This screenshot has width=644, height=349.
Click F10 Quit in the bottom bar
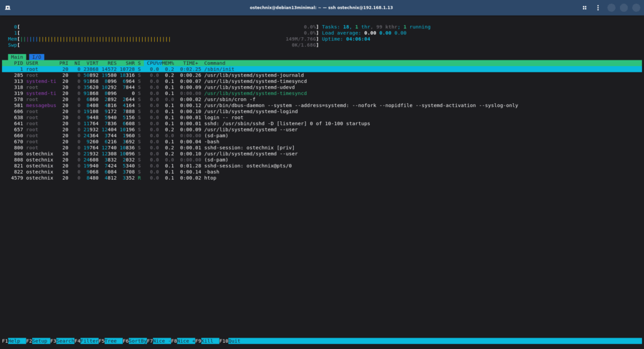[230, 341]
